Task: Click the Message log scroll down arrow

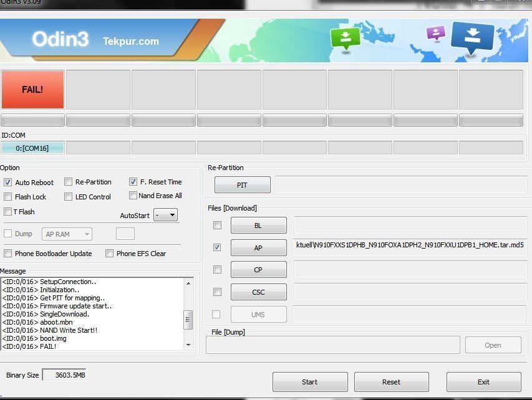Action: click(188, 345)
